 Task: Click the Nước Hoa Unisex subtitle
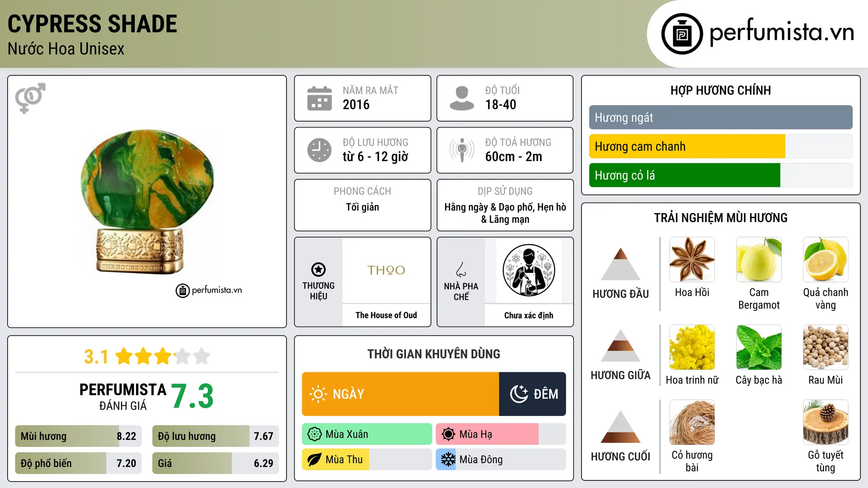coord(66,49)
